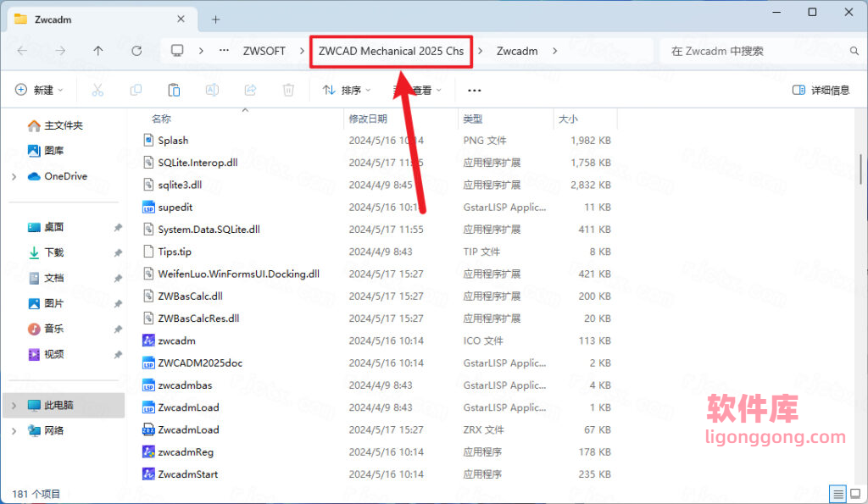Click the Delete trash icon

point(288,90)
